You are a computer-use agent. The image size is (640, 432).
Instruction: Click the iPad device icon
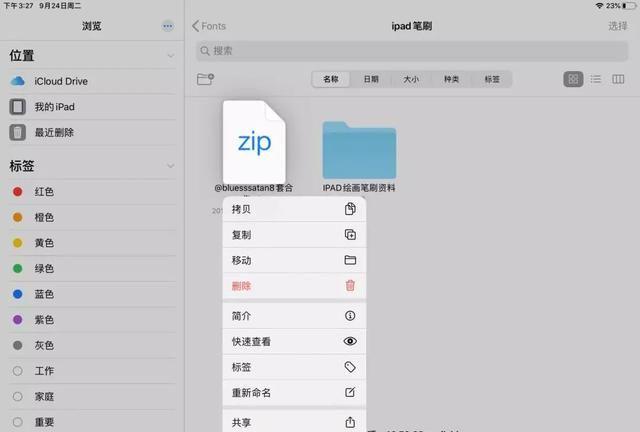tap(18, 107)
